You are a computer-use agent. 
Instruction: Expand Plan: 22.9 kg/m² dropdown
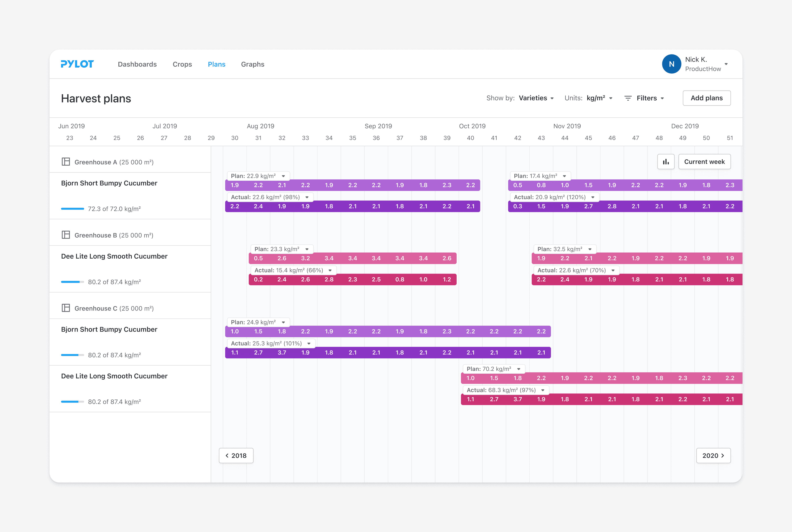tap(283, 176)
